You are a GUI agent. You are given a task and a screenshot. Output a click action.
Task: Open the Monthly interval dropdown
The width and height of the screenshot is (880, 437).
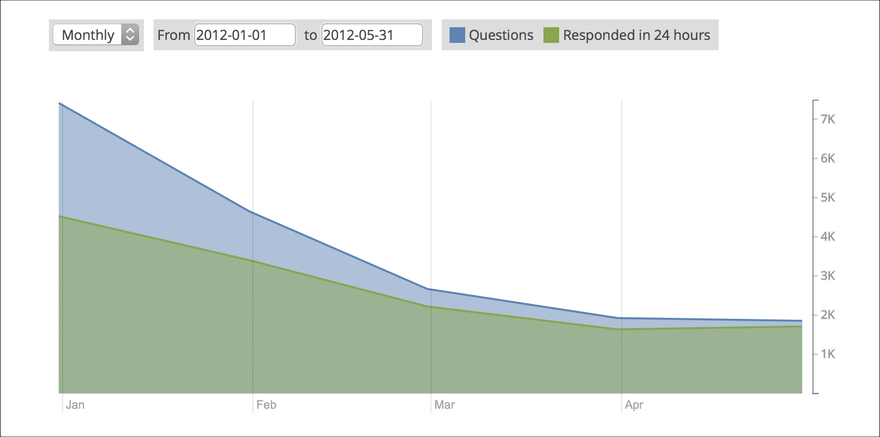pyautogui.click(x=96, y=35)
